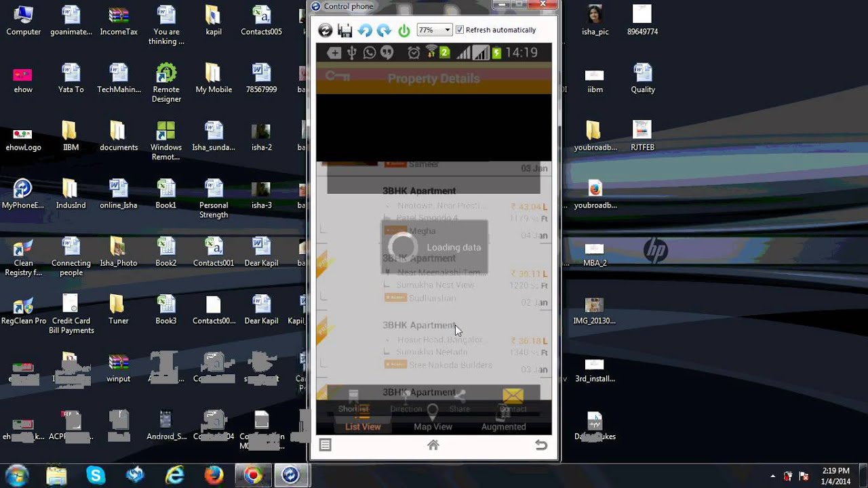Open the IndusInd folder
Screen dimensions: 868x488
click(x=71, y=195)
